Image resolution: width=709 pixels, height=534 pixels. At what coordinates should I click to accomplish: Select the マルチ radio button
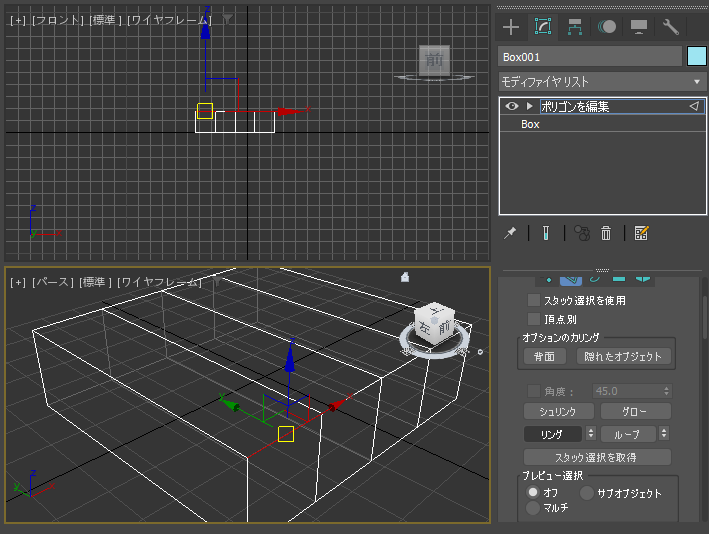click(x=533, y=508)
